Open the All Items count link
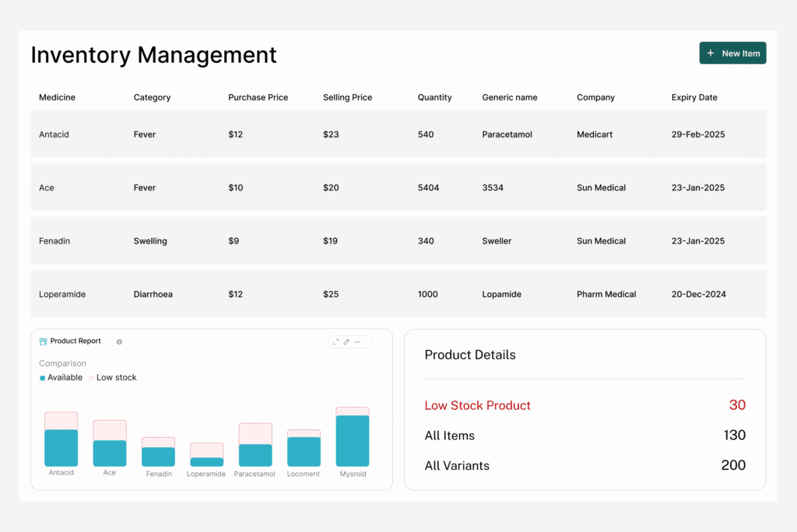The image size is (797, 532). (449, 436)
